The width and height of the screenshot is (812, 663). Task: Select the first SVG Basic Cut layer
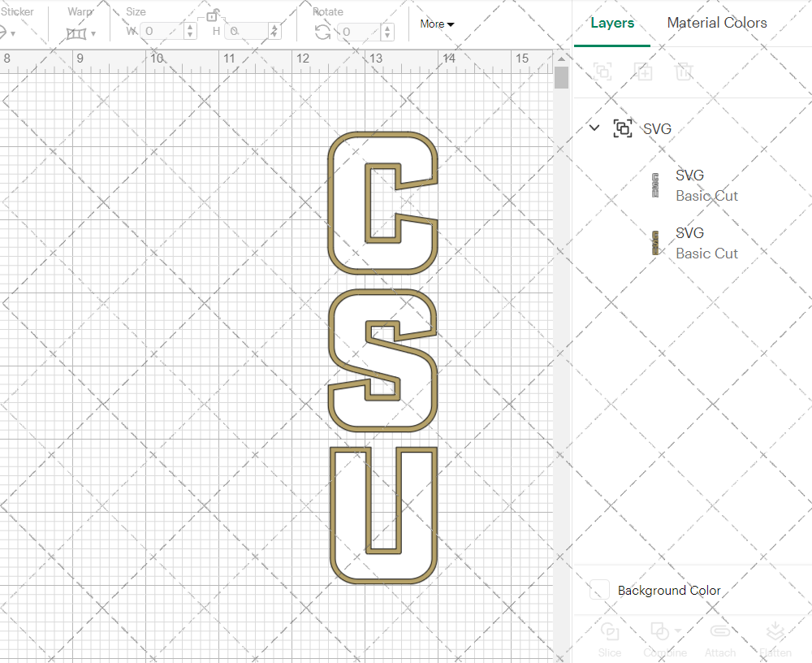[x=692, y=185]
